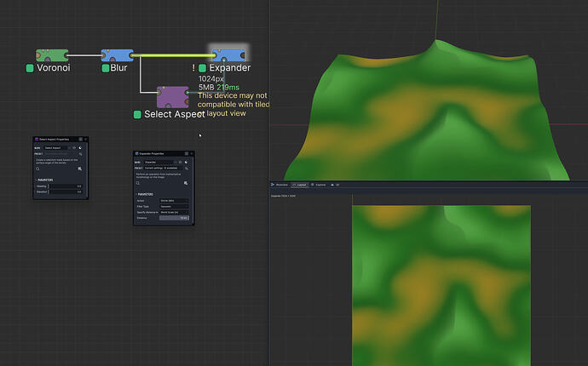
Task: Click the view options icon in Select Aspect Properties
Action: (x=80, y=169)
